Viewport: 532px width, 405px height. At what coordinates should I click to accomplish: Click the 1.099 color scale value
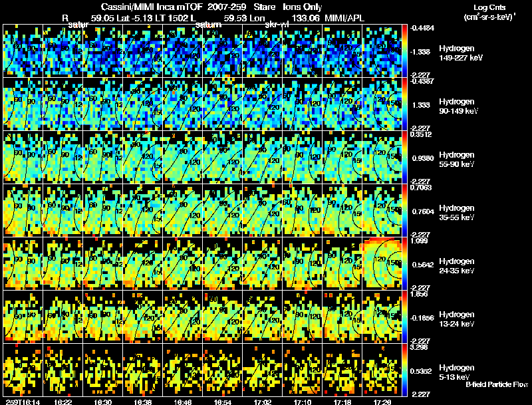click(x=419, y=241)
